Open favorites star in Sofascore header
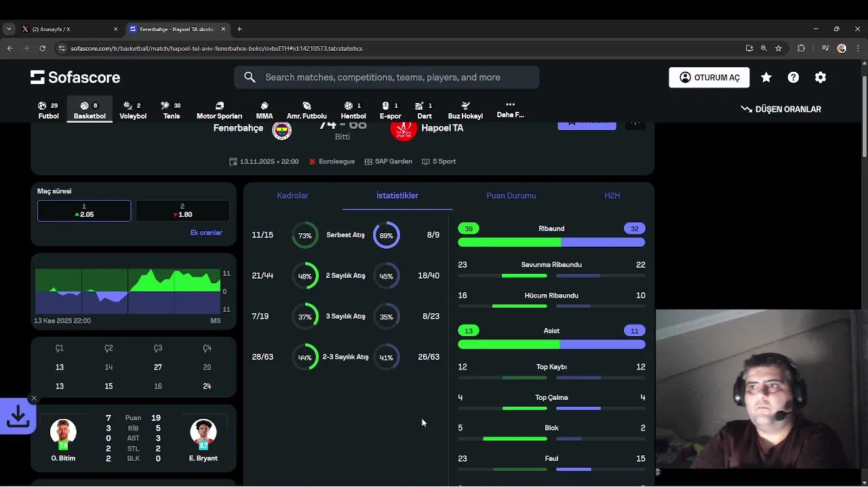 pos(766,77)
